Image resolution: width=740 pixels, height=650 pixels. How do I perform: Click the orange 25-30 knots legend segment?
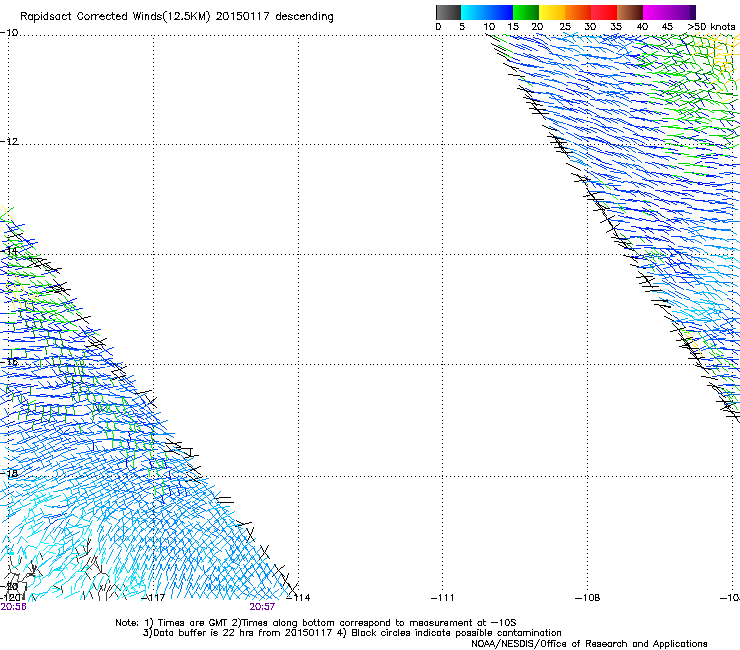[578, 12]
